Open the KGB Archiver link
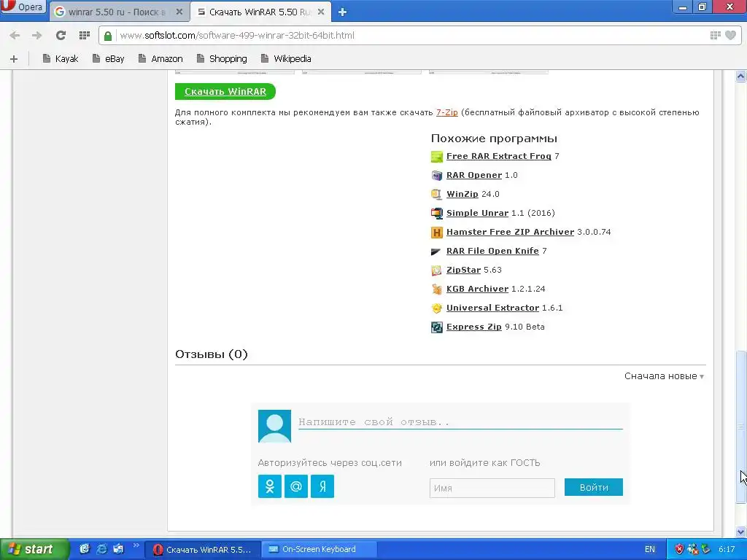Image resolution: width=747 pixels, height=560 pixels. click(477, 289)
